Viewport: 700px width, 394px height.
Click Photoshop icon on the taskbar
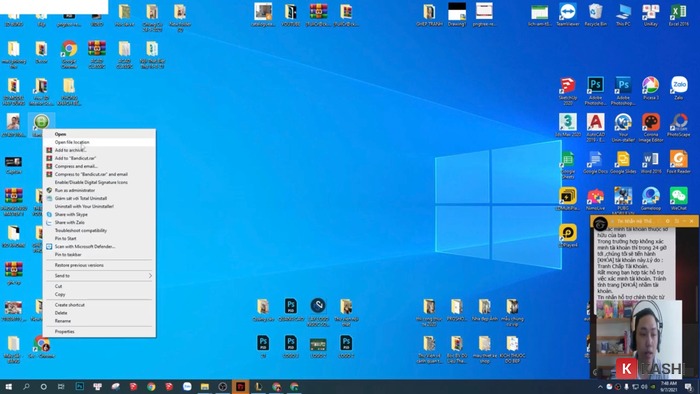point(79,387)
